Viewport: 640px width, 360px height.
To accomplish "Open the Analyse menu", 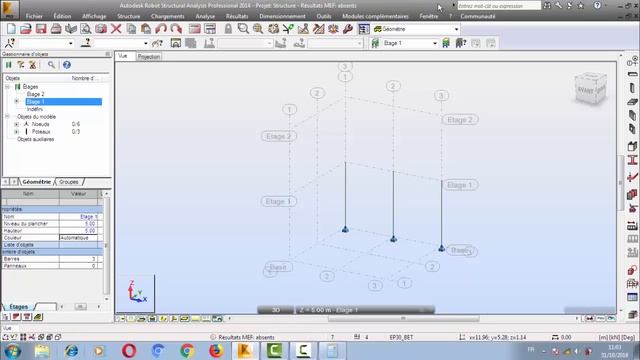I will [x=205, y=16].
